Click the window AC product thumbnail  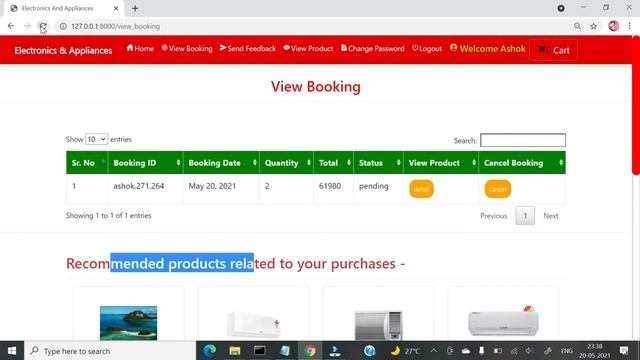pyautogui.click(x=378, y=325)
